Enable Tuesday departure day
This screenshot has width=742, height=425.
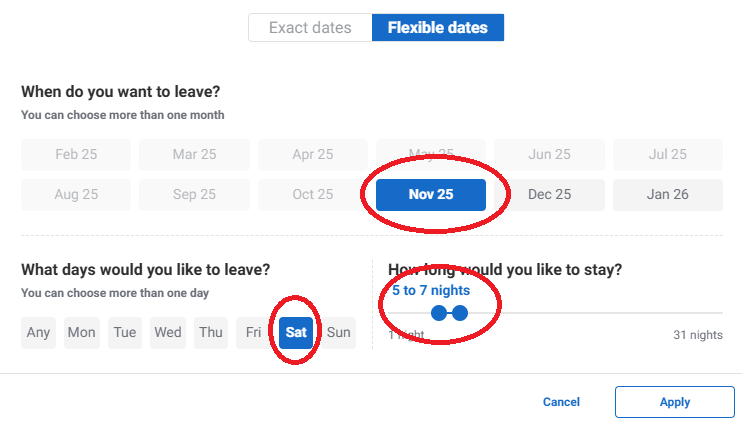(125, 332)
